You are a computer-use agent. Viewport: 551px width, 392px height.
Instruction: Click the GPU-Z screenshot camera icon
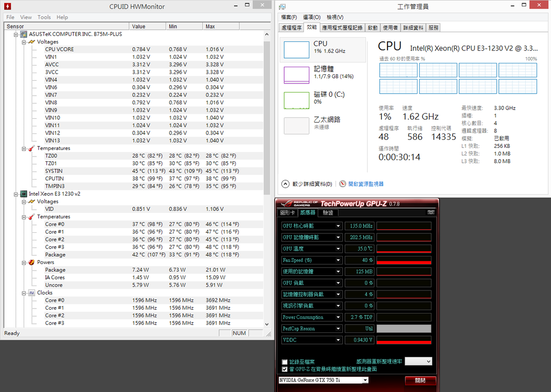[x=431, y=212]
